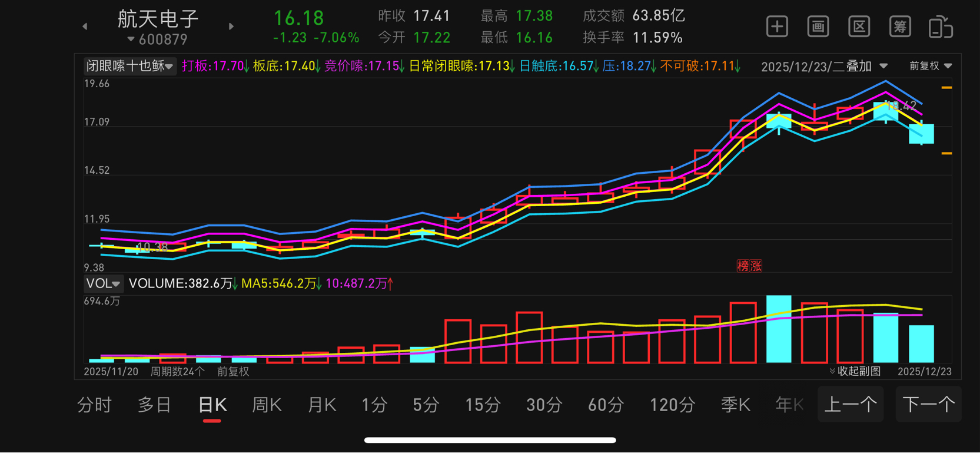Tap the red 榜涨 marker on chart
The image size is (980, 453).
749,266
